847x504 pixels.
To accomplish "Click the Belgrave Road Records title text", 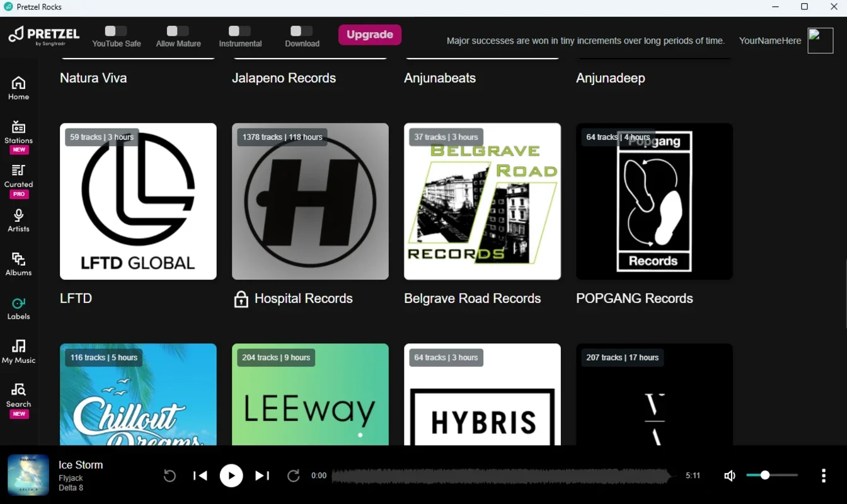I will click(473, 299).
